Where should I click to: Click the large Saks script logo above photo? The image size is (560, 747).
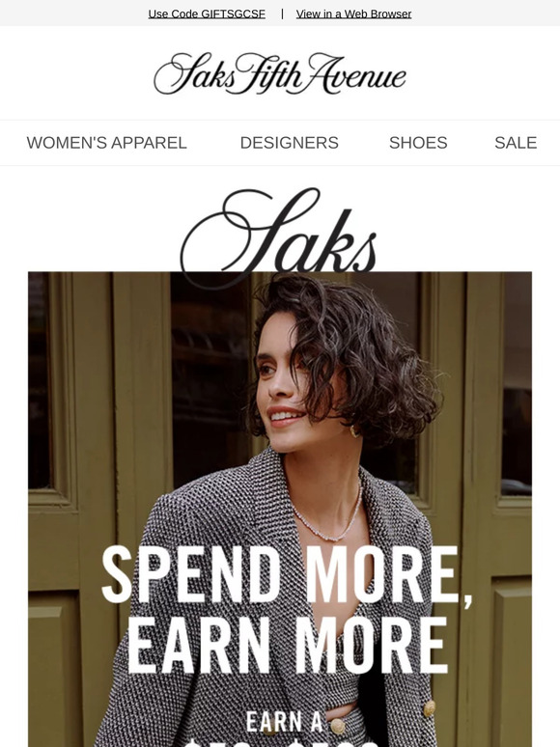tap(279, 236)
